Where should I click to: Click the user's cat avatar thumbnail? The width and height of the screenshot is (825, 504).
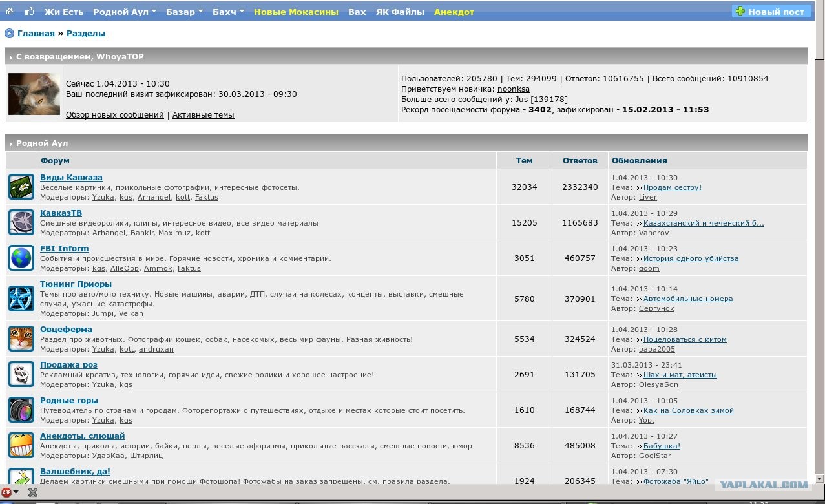34,94
